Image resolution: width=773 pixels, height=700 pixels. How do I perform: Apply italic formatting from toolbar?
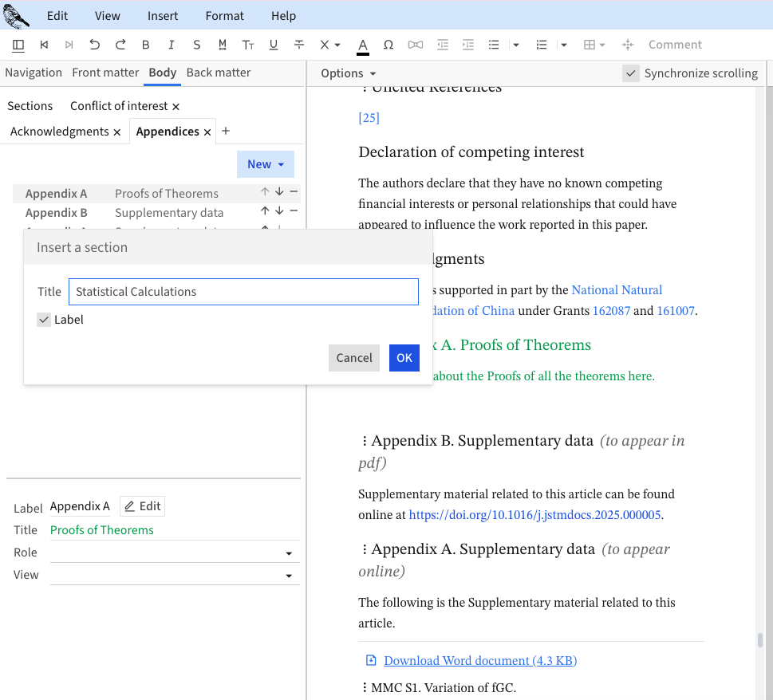click(x=171, y=45)
